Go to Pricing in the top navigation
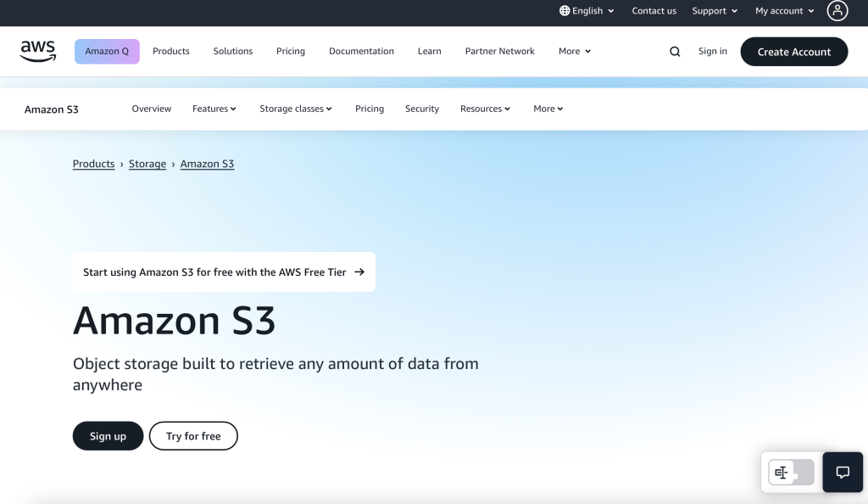The height and width of the screenshot is (504, 868). point(291,51)
